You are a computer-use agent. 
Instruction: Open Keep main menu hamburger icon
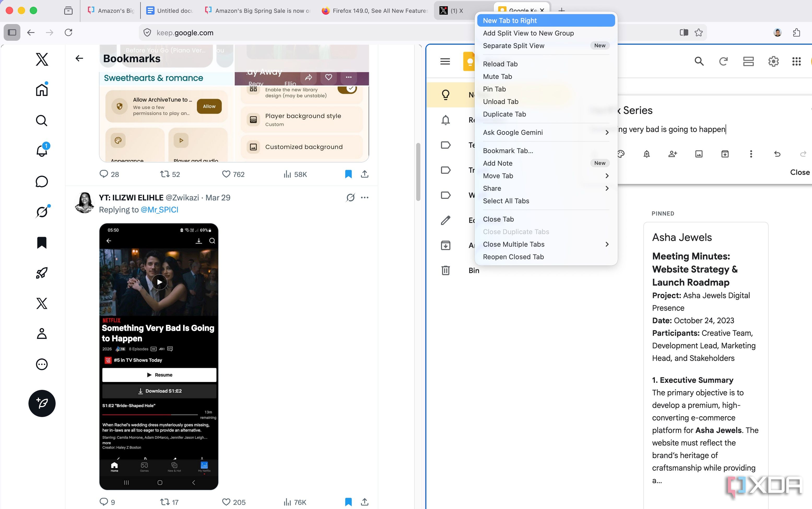pos(445,61)
